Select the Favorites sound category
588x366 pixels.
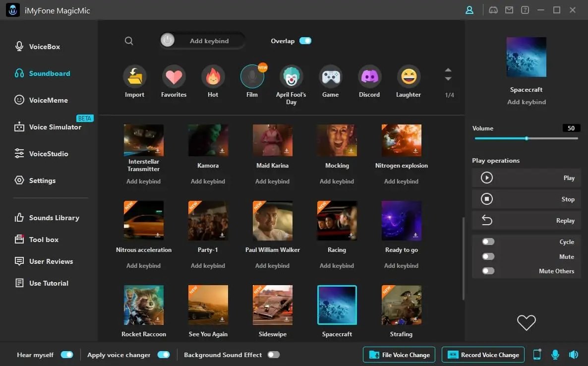click(x=174, y=81)
